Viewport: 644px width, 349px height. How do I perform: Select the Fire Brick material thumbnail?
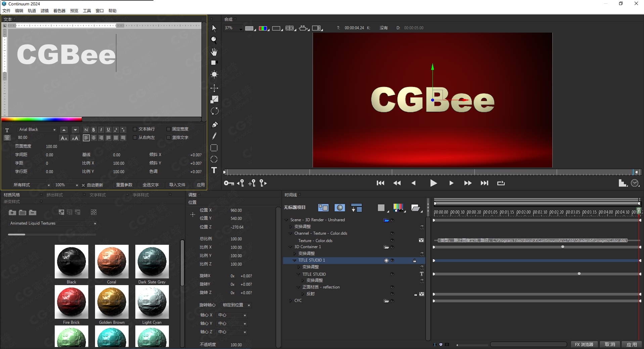71,302
